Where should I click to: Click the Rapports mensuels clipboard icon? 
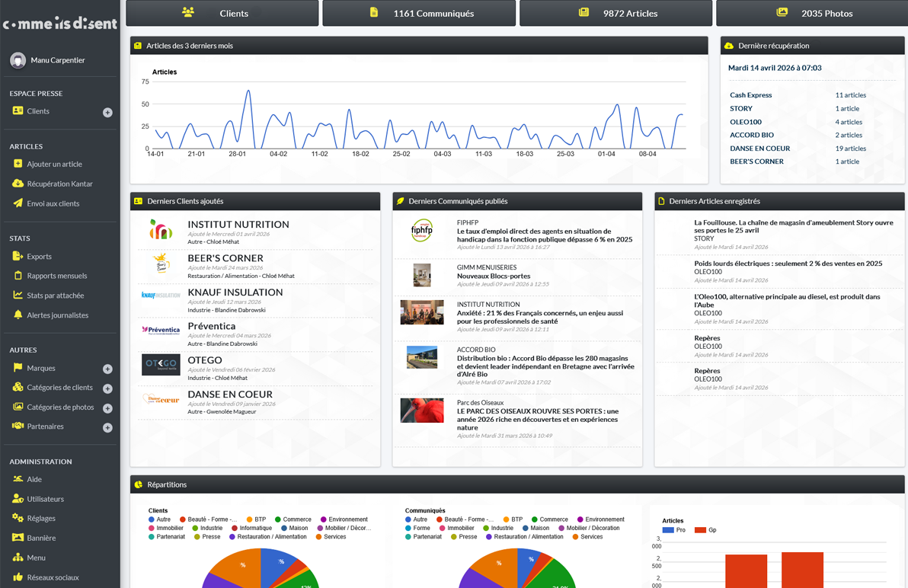pyautogui.click(x=18, y=276)
